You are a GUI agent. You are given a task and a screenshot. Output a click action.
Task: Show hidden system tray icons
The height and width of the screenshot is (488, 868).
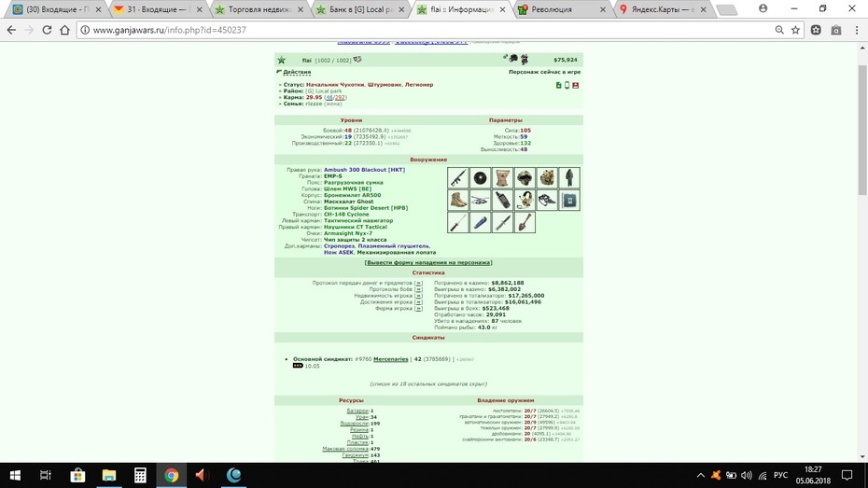point(700,475)
